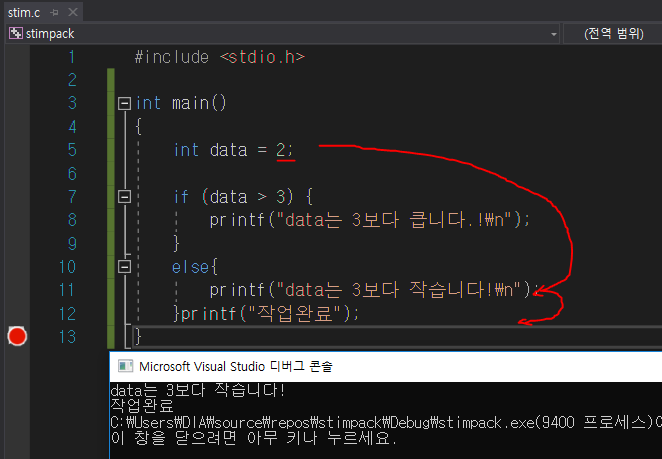
Task: Click the #include <stdio.h> line
Action: pyautogui.click(x=220, y=57)
